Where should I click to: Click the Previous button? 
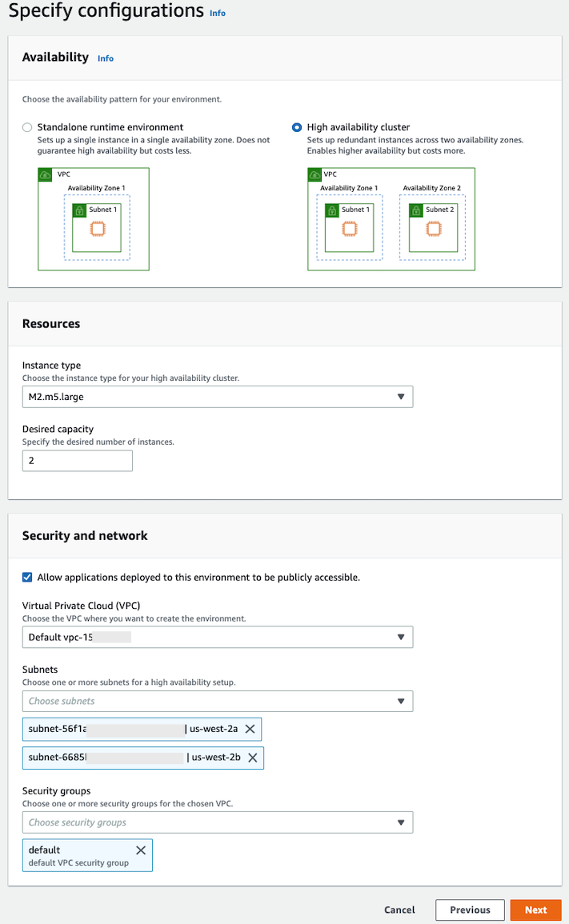[x=470, y=910]
